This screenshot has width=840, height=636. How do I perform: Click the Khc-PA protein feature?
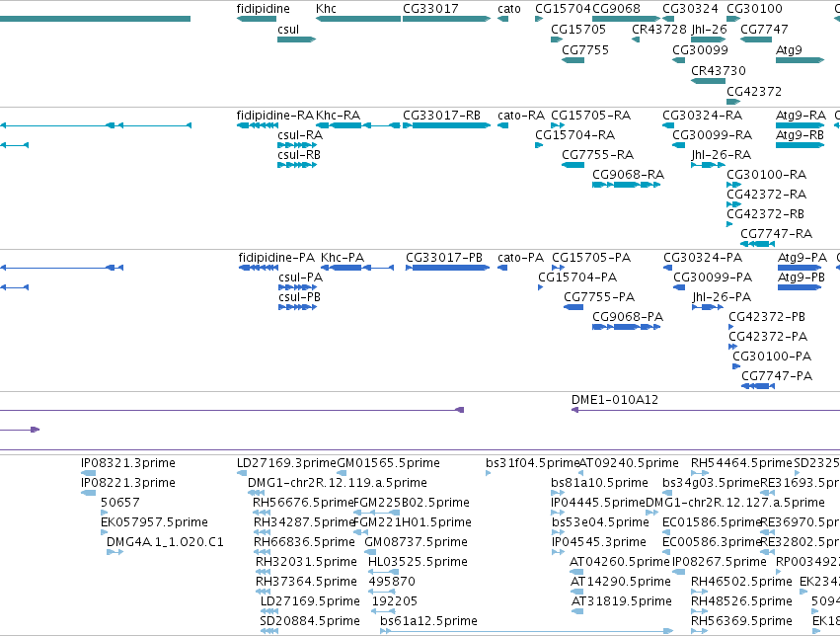pos(357,268)
